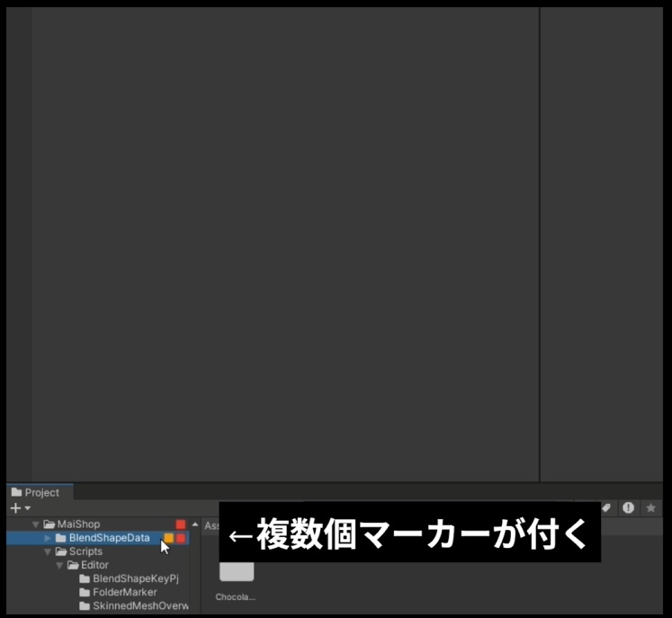672x618 pixels.
Task: Open the plus create-asset dropdown
Action: pyautogui.click(x=20, y=508)
